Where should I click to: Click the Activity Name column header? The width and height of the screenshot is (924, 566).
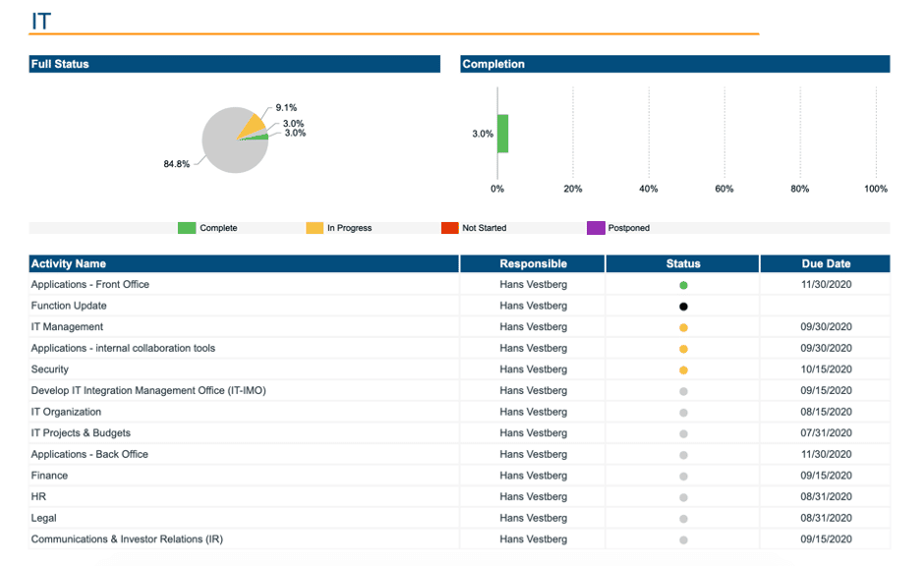(244, 264)
